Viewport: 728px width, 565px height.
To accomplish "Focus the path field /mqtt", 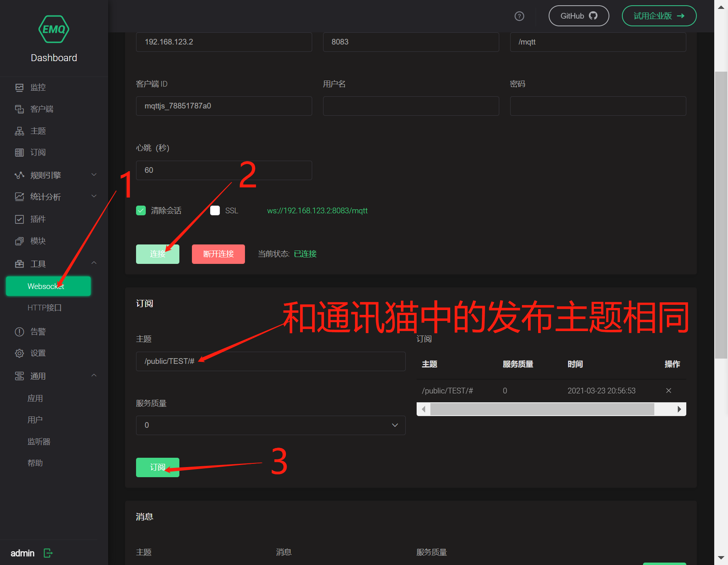I will click(598, 42).
